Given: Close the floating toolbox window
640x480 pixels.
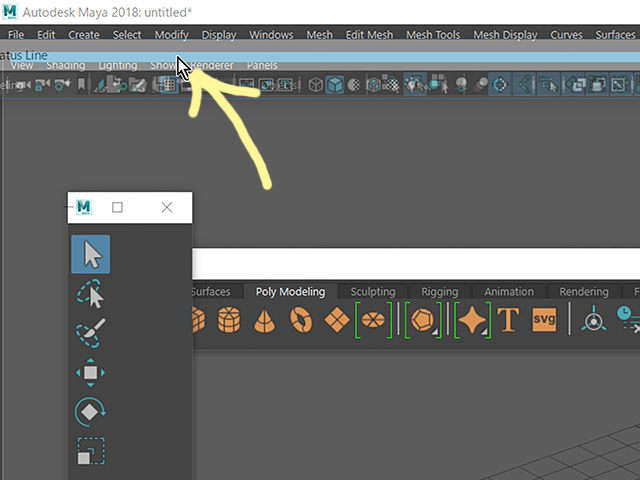Looking at the screenshot, I should pyautogui.click(x=167, y=207).
